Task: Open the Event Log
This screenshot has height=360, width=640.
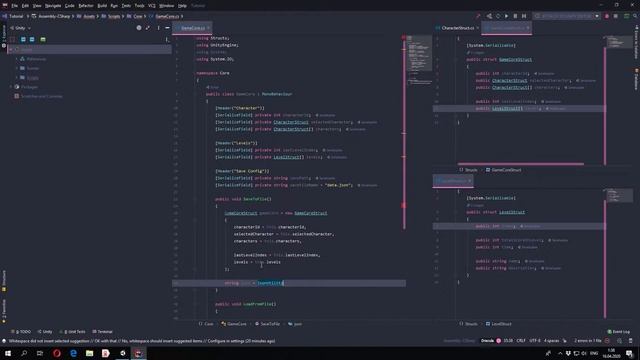Action: click(x=618, y=332)
